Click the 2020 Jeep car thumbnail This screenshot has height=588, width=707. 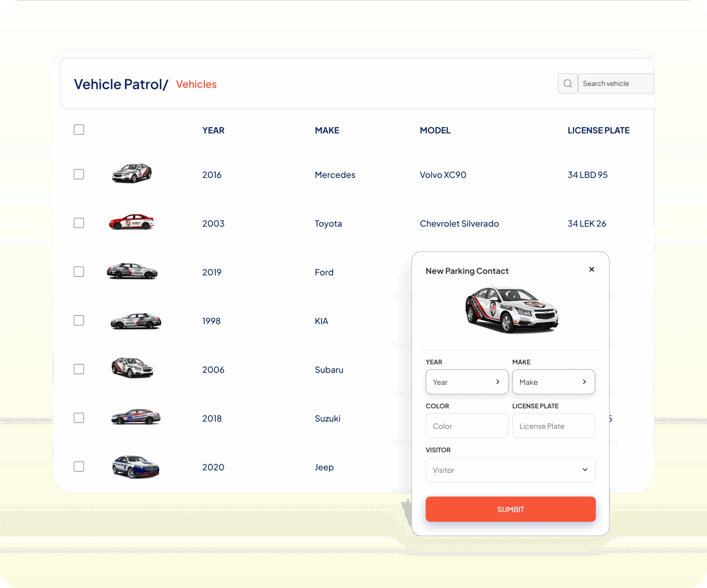click(x=136, y=466)
